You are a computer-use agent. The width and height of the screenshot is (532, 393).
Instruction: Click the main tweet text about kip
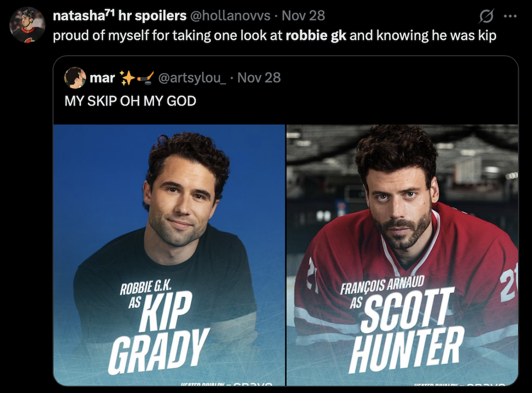pyautogui.click(x=274, y=36)
